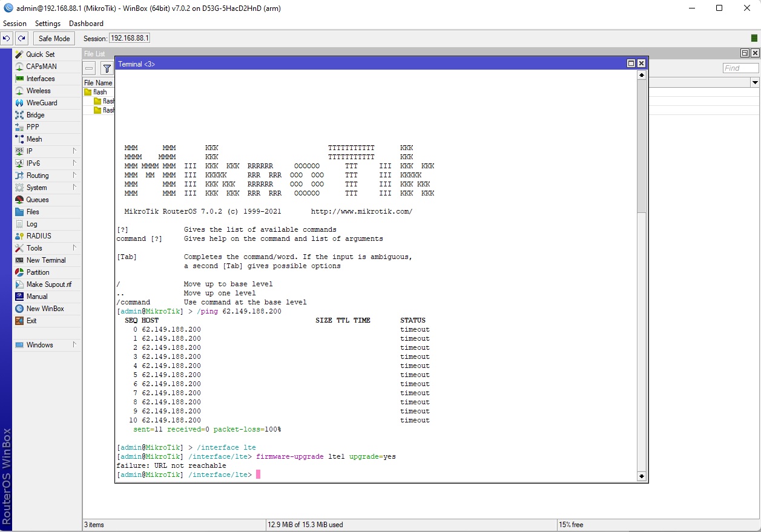The width and height of the screenshot is (761, 532).
Task: Click the Terminal <3> title bar
Action: coord(370,64)
